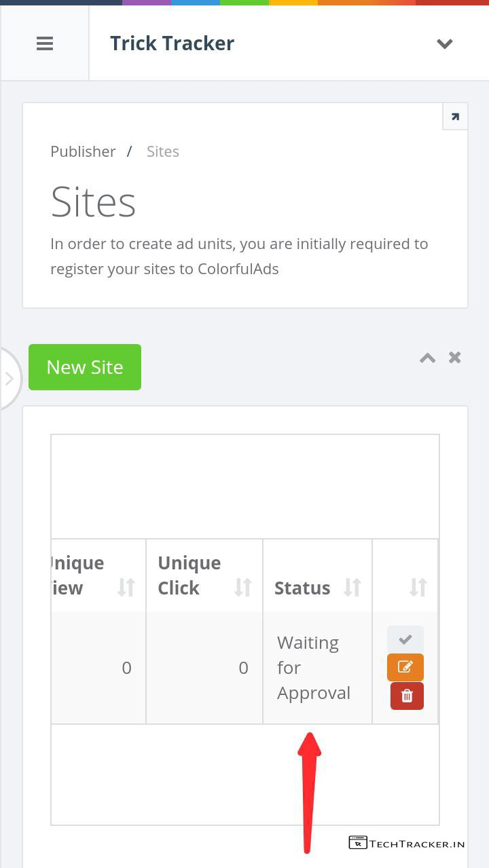
Task: Close the sites panel with the X icon
Action: click(455, 358)
